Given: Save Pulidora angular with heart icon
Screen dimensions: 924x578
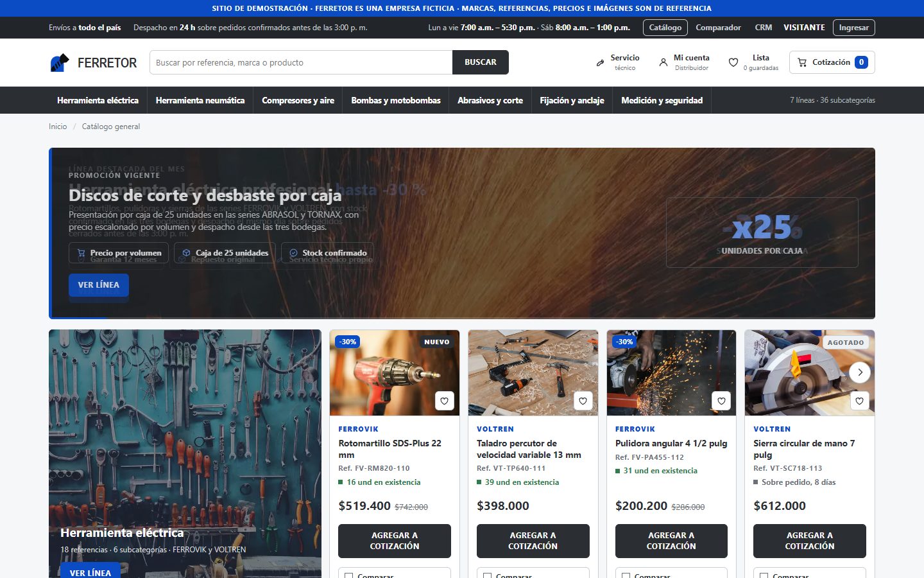Looking at the screenshot, I should (x=721, y=401).
